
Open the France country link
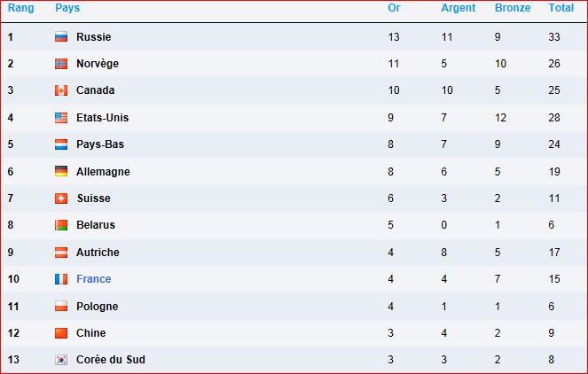pos(94,279)
